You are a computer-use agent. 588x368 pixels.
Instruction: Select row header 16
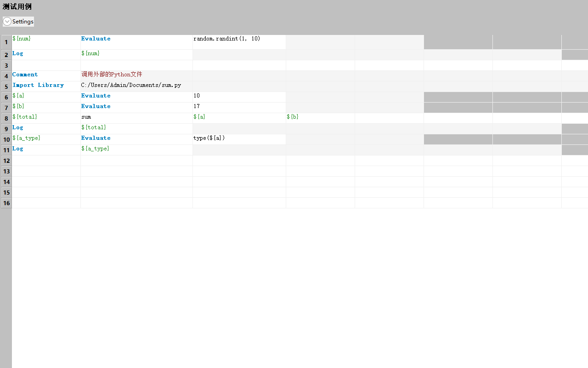pyautogui.click(x=6, y=203)
